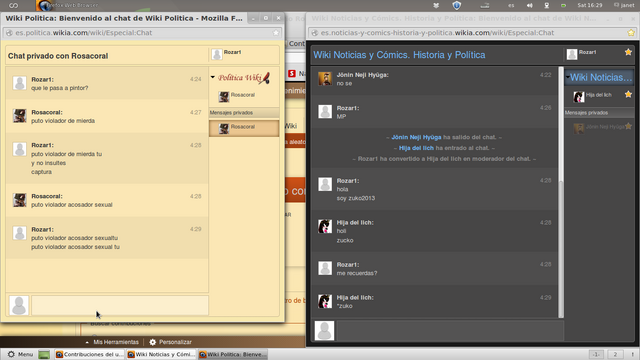Switch to workspace 1
The height and width of the screenshot is (360, 640).
click(596, 354)
